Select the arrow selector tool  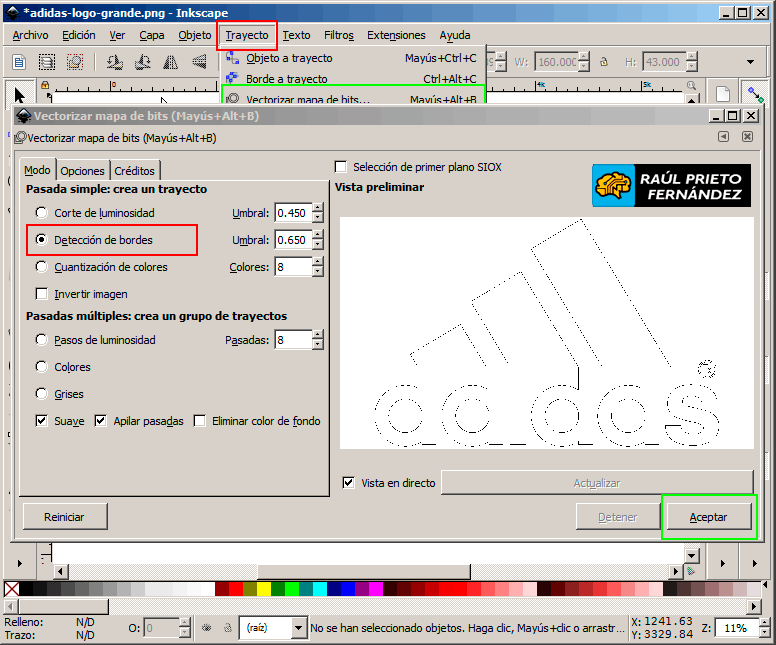19,95
